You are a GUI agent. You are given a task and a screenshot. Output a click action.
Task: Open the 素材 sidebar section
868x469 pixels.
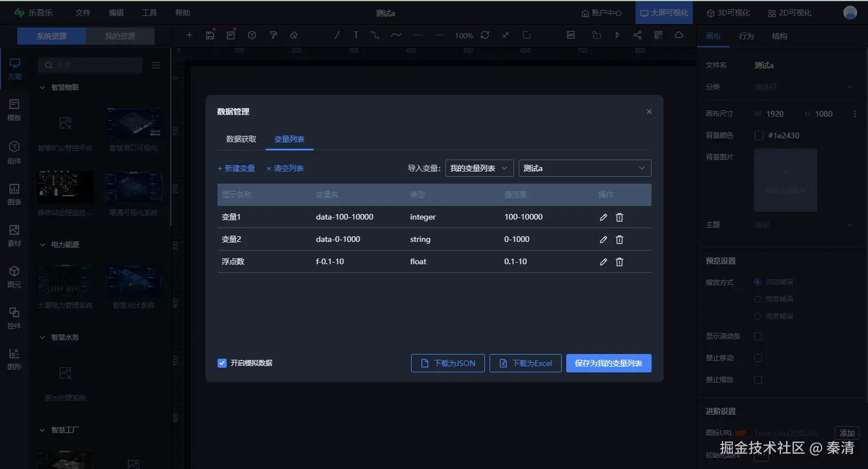coord(14,235)
